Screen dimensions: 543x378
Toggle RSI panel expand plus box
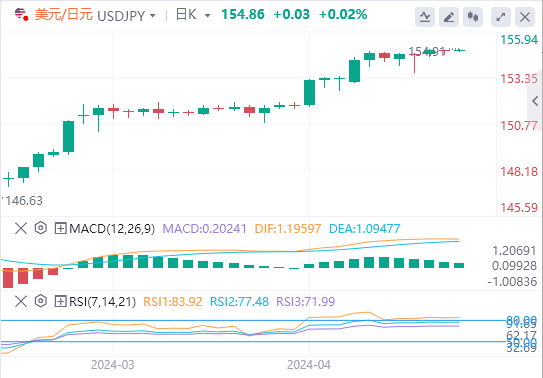click(x=61, y=301)
